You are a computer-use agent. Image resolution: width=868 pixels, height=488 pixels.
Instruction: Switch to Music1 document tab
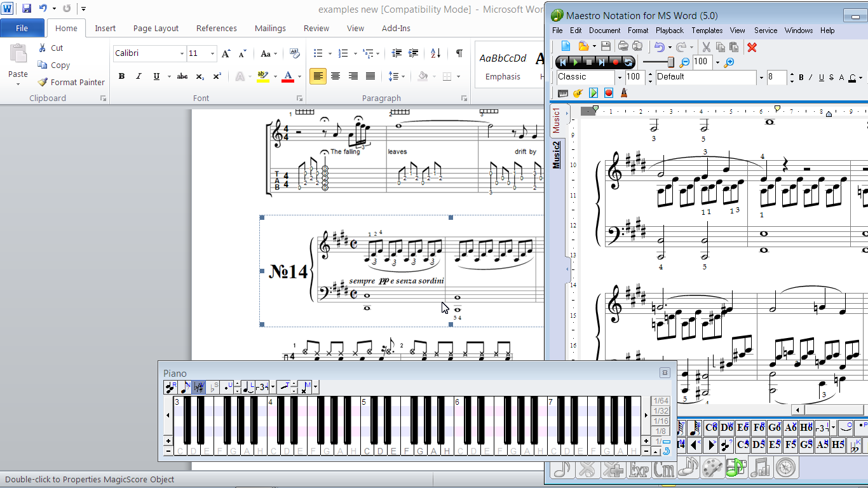pos(557,121)
